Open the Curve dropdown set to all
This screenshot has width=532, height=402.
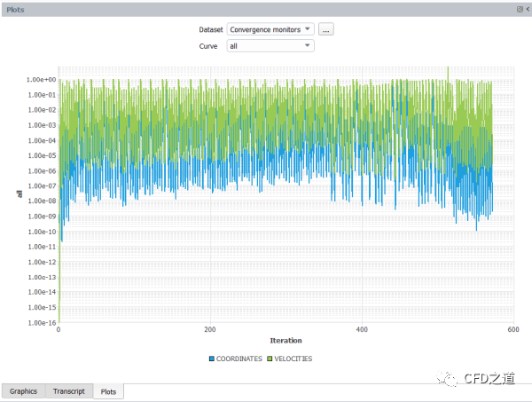pyautogui.click(x=270, y=45)
